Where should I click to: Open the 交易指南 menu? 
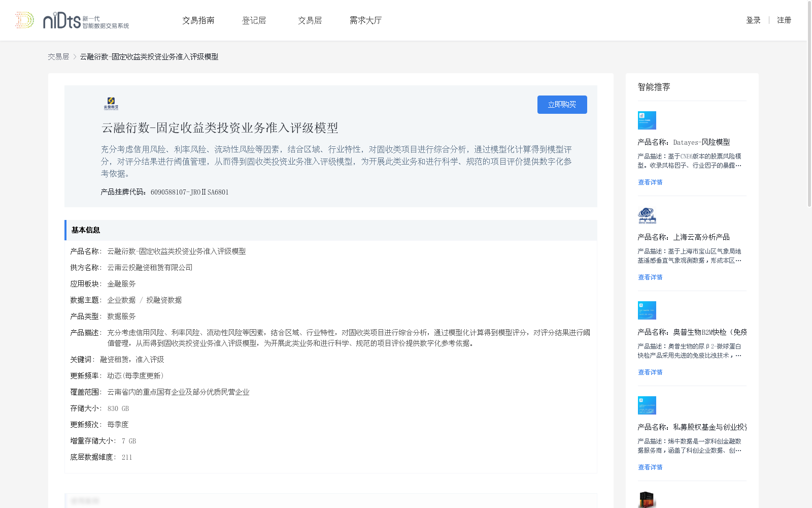pos(198,20)
